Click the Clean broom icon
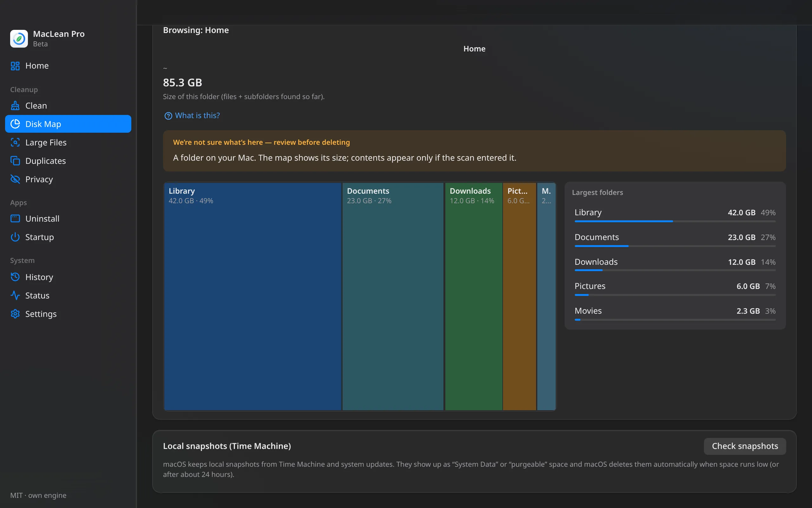The width and height of the screenshot is (812, 508). coord(15,105)
